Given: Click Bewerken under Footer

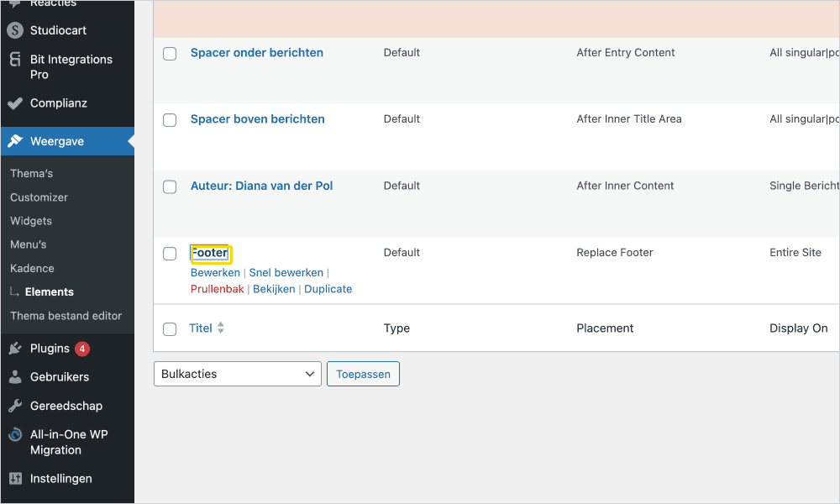Looking at the screenshot, I should pyautogui.click(x=215, y=273).
